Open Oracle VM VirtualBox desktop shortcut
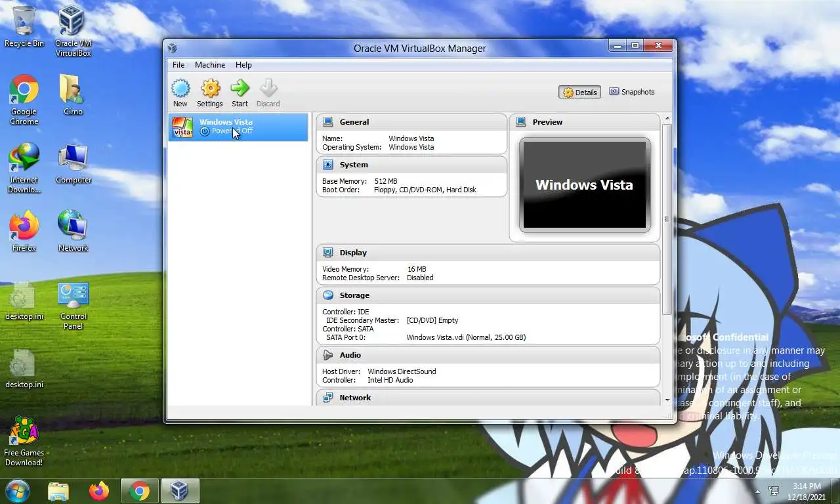The image size is (840, 504). click(x=73, y=31)
